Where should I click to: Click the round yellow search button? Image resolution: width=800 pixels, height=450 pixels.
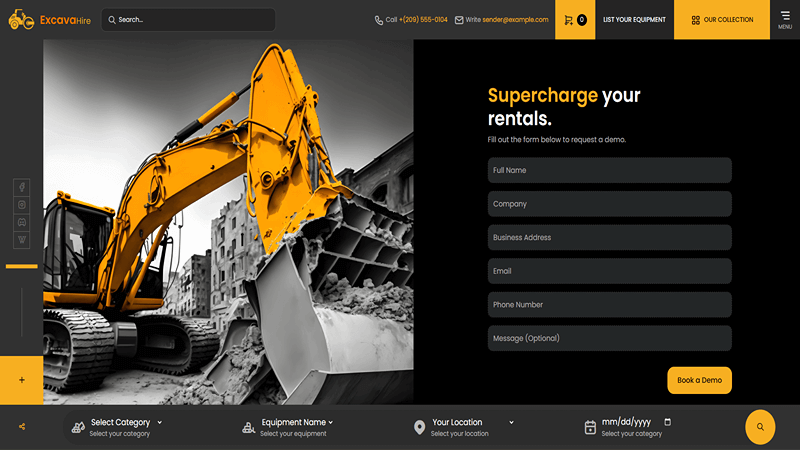pos(760,427)
